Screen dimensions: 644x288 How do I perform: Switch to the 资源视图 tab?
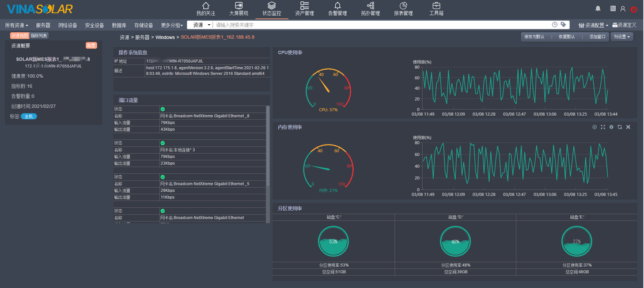[20, 36]
